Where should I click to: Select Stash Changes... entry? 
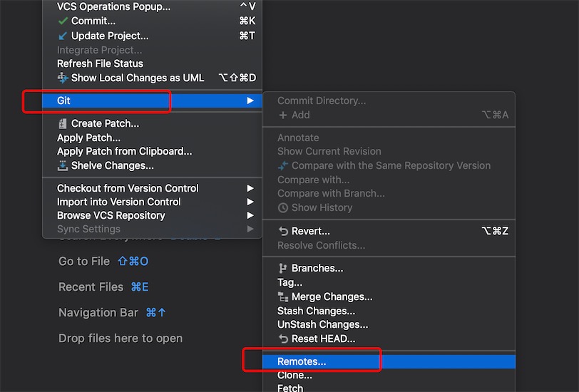coord(389,311)
